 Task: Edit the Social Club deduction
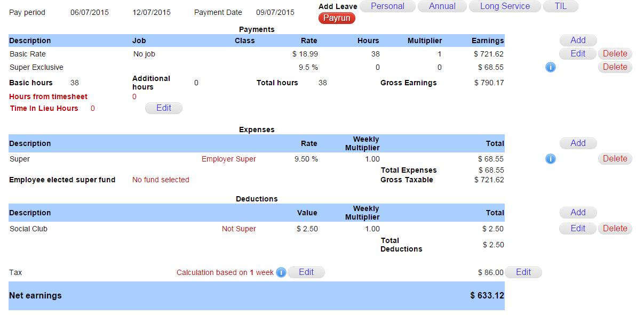click(x=577, y=228)
